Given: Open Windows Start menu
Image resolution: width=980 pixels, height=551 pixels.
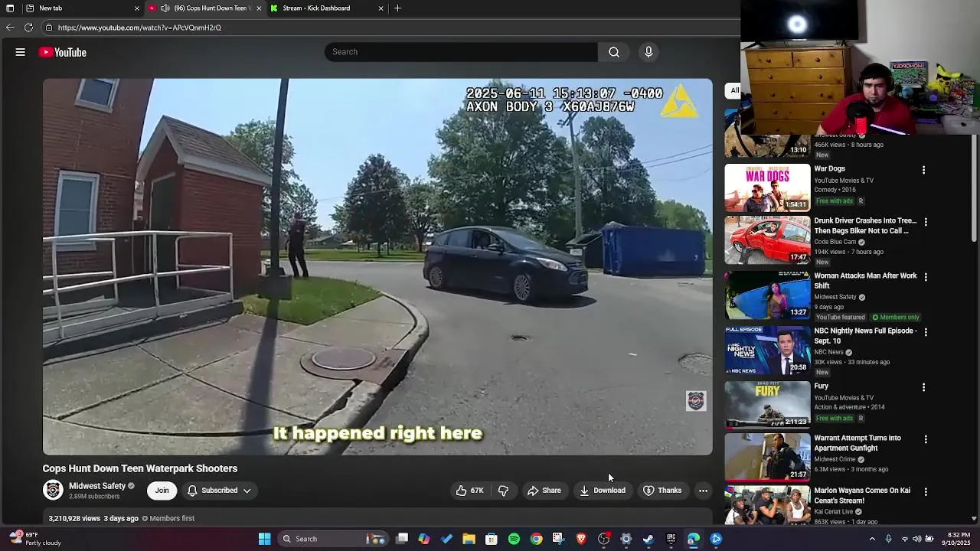Looking at the screenshot, I should pos(264,539).
